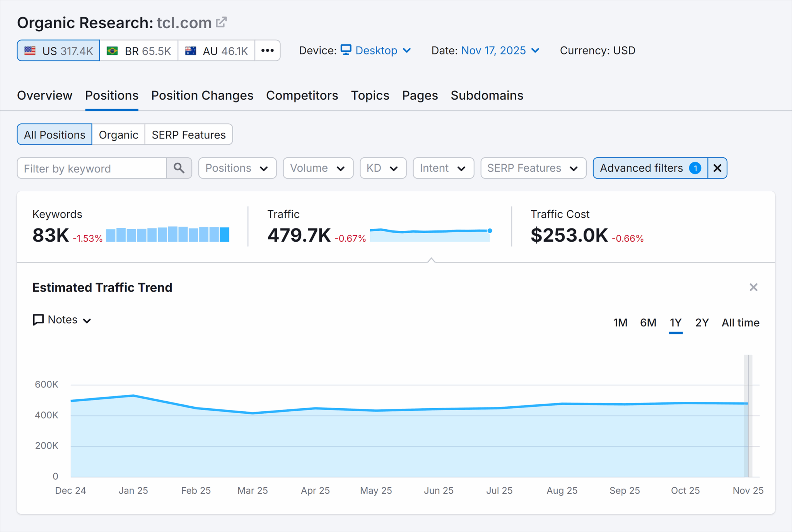The height and width of the screenshot is (532, 792).
Task: Expand the SERP Features filter dropdown
Action: pos(533,168)
